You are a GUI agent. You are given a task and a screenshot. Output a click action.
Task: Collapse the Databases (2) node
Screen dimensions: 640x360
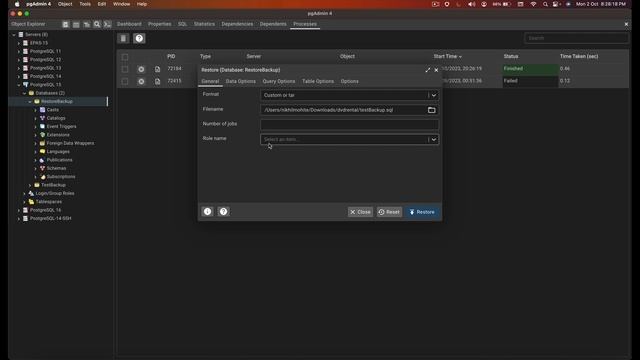(x=24, y=93)
